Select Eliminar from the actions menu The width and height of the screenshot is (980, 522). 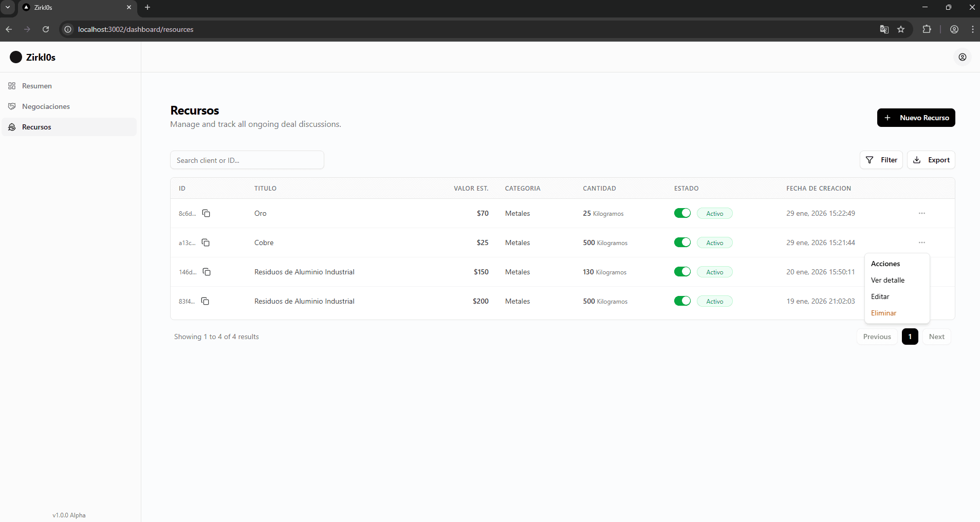click(883, 313)
